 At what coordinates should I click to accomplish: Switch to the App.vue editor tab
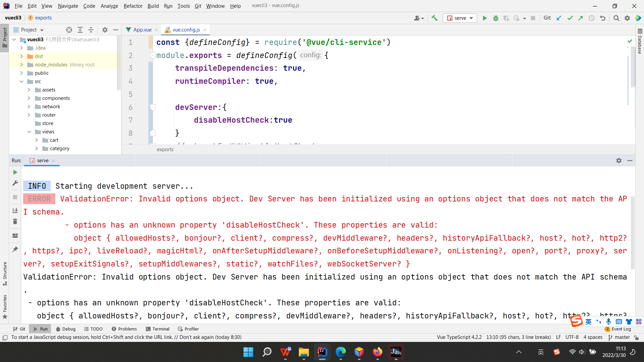[x=142, y=30]
